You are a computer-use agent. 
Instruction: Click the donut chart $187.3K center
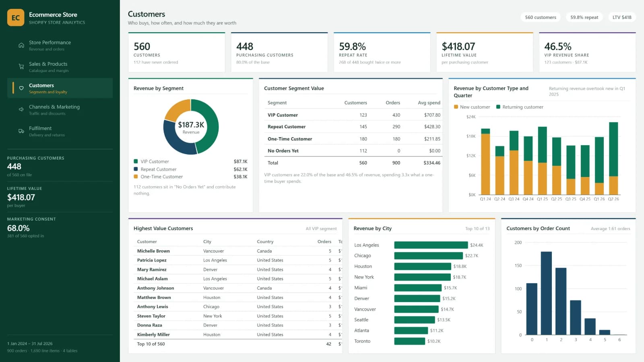(x=191, y=127)
